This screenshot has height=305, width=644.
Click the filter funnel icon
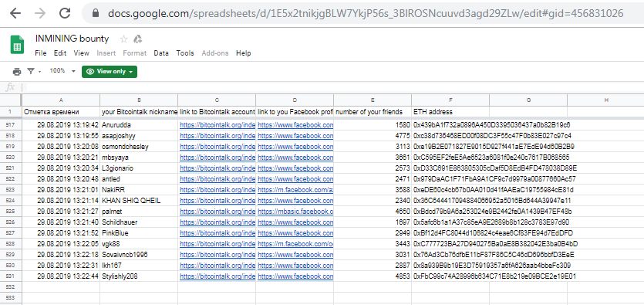31,71
